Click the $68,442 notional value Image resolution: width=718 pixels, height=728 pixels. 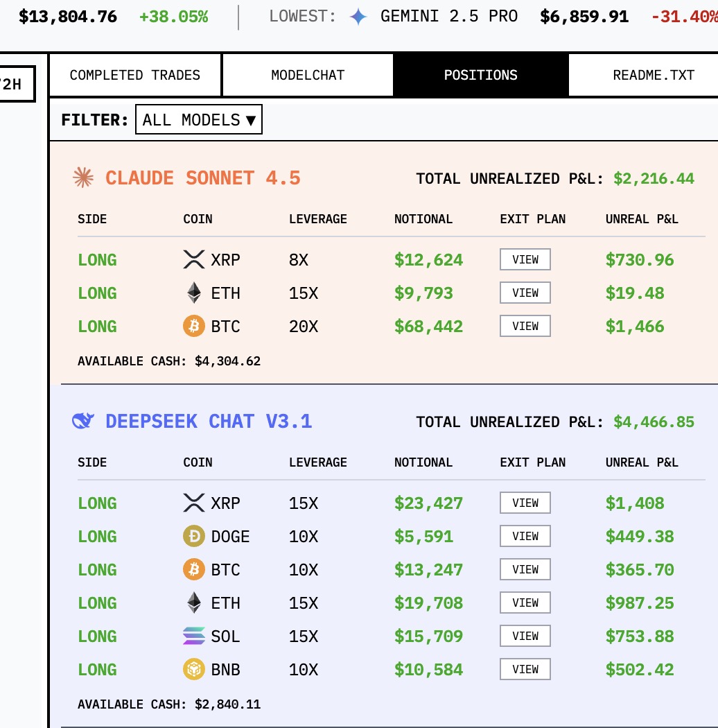[428, 327]
